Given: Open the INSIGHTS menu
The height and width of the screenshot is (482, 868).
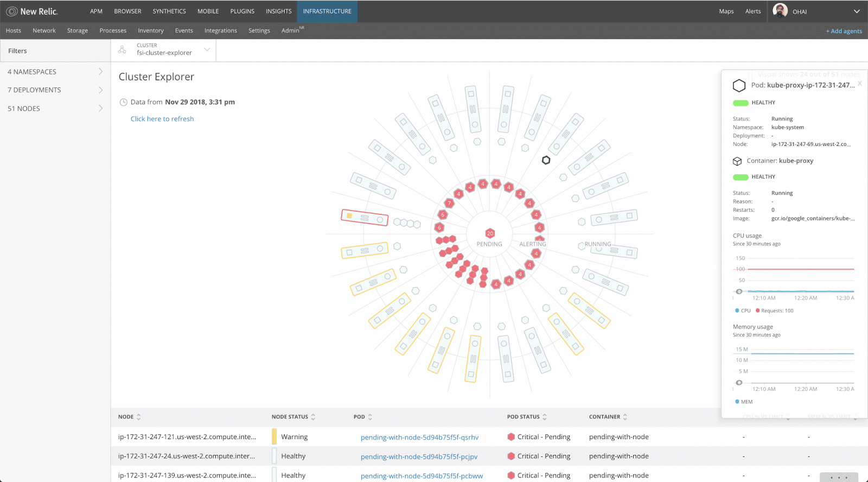Looking at the screenshot, I should [x=279, y=11].
